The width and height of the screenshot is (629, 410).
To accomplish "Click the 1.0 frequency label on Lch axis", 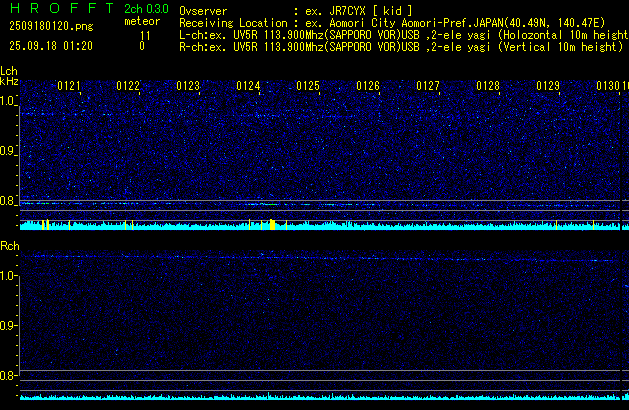I will click(7, 101).
